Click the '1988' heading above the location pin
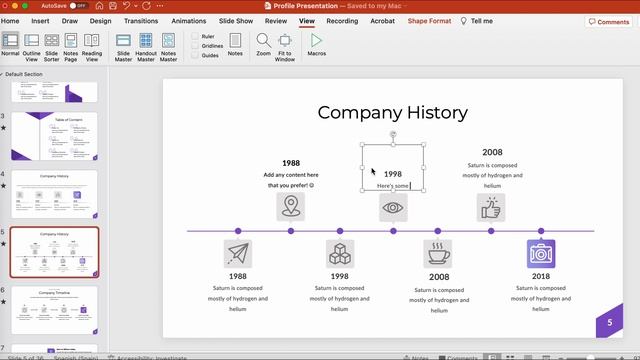Image resolution: width=640 pixels, height=360 pixels. click(x=291, y=163)
